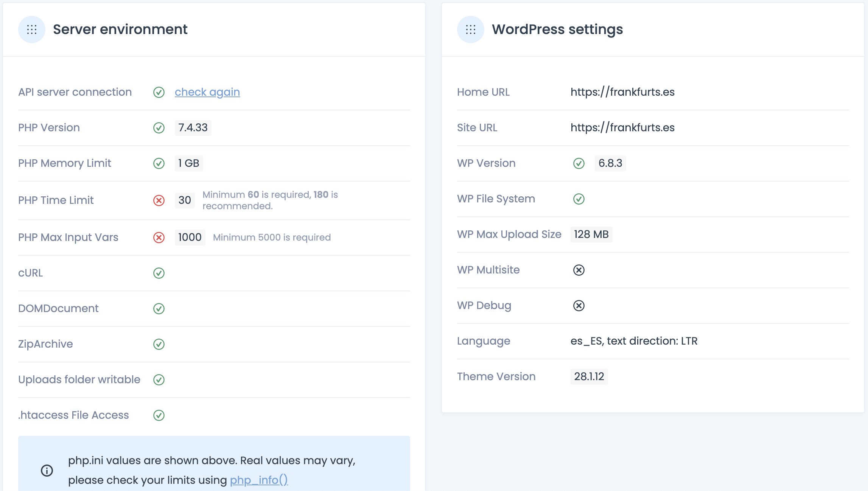The image size is (868, 491).
Task: Open the php_info() link
Action: (x=259, y=480)
